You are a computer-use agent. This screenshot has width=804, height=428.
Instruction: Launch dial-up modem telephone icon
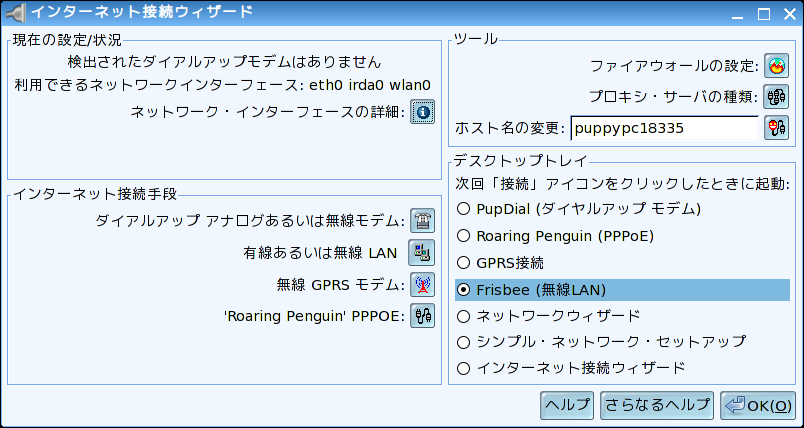[421, 221]
